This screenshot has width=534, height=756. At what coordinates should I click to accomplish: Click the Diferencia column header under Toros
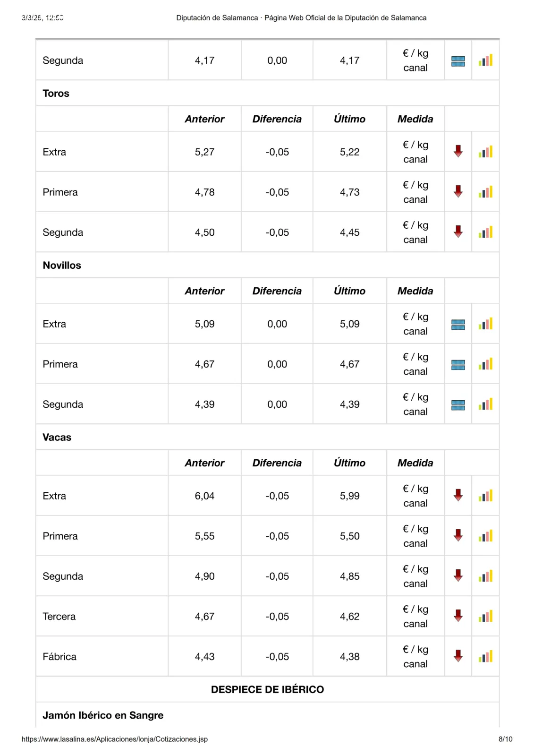point(277,119)
